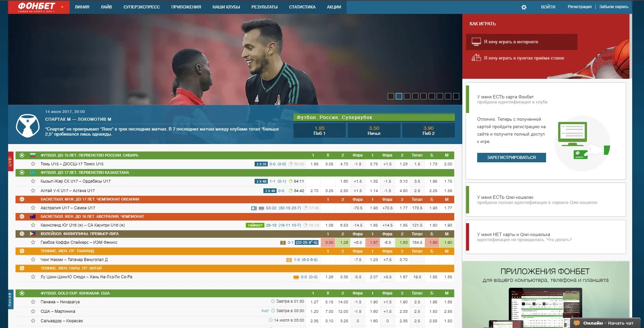The image size is (644, 328).
Task: Click the LIVE side tab
Action: tap(10, 162)
